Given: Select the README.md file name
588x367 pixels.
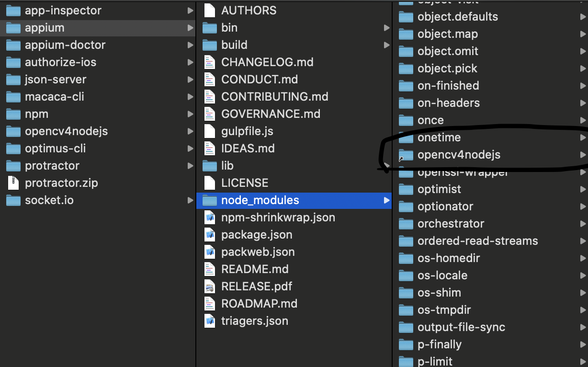Looking at the screenshot, I should [255, 269].
